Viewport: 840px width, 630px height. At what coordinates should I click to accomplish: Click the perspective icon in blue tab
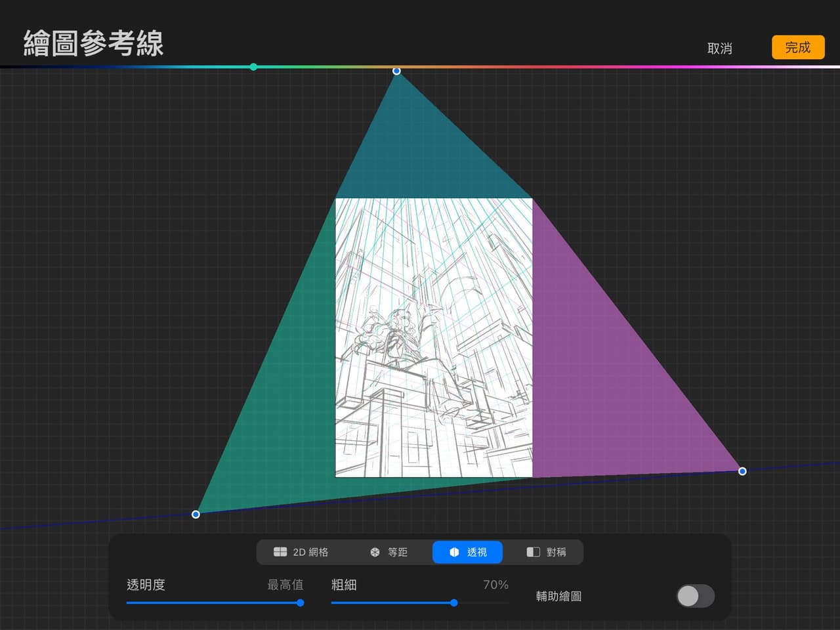(454, 552)
